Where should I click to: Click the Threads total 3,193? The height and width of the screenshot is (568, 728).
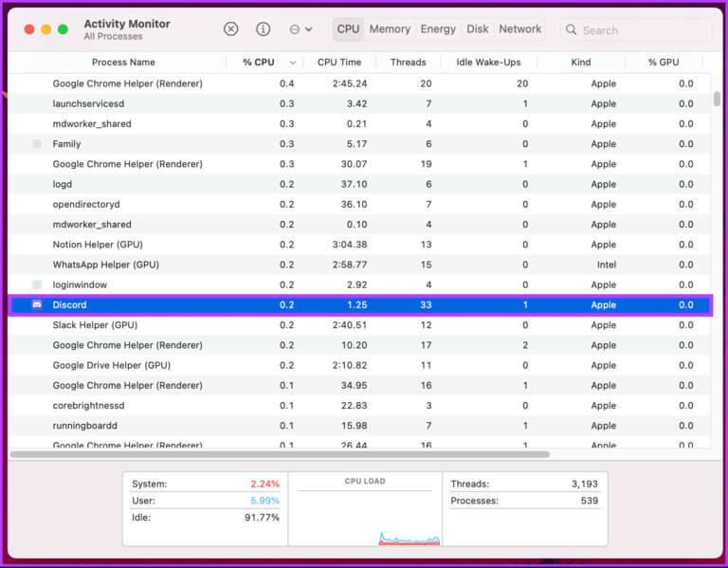tap(585, 484)
